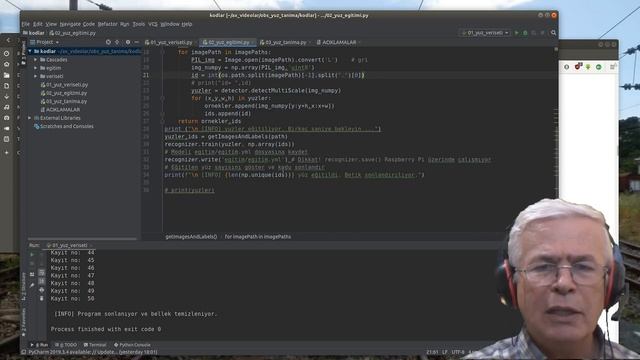Click pin tab icon in Run panel
The width and height of the screenshot is (640, 360).
coord(32,285)
